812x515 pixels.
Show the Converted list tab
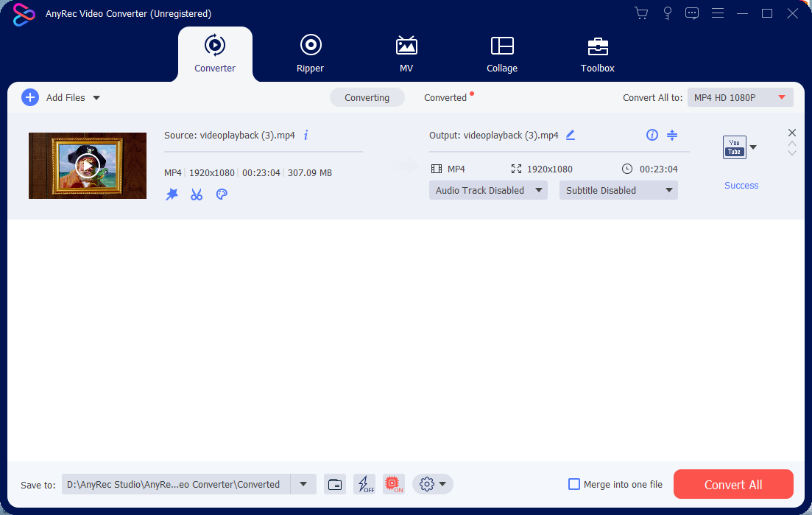pyautogui.click(x=445, y=97)
